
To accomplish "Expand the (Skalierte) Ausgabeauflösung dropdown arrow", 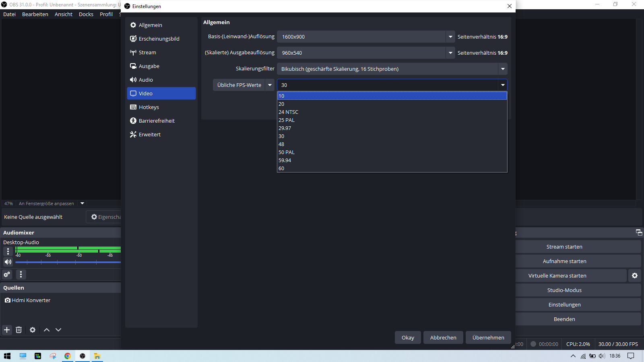I will tap(450, 53).
